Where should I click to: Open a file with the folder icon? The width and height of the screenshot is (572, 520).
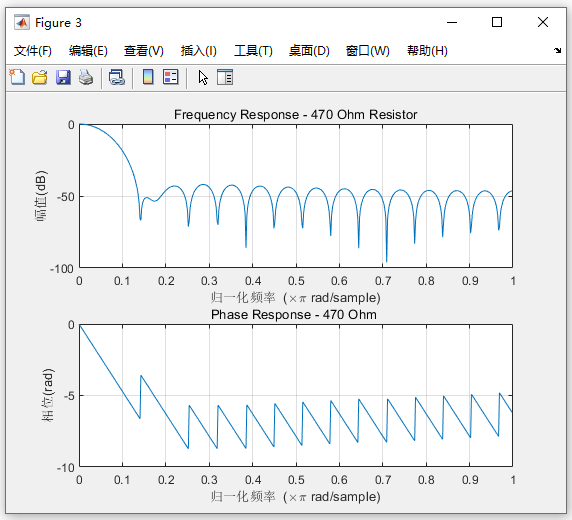(x=39, y=77)
